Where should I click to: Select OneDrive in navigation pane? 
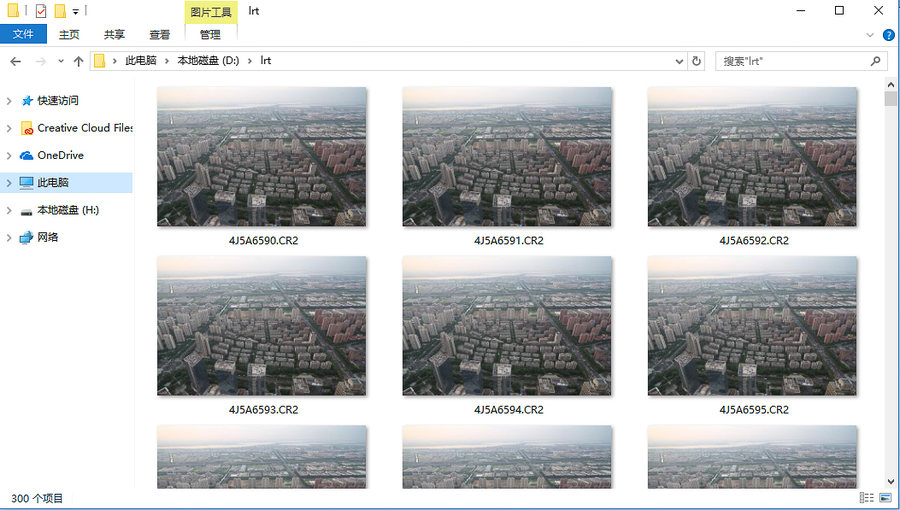pos(60,155)
